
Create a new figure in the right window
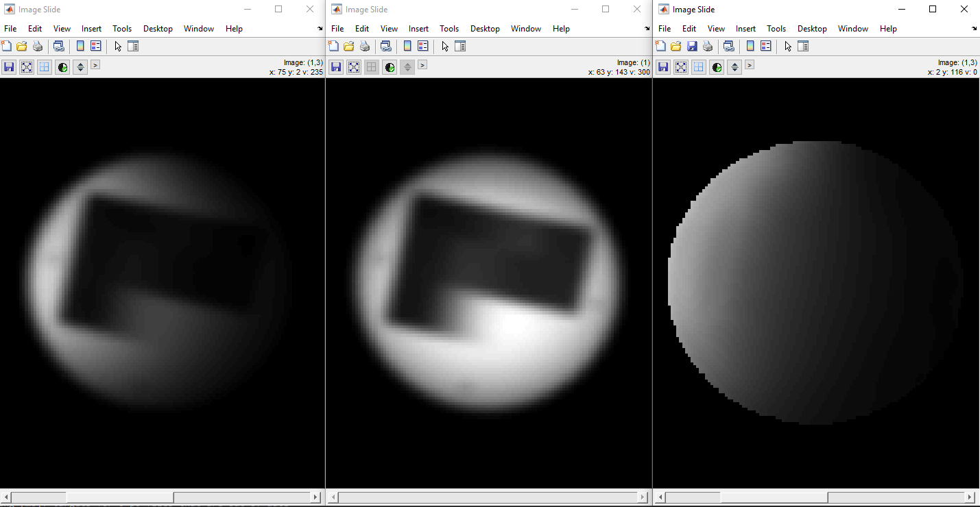pos(660,46)
